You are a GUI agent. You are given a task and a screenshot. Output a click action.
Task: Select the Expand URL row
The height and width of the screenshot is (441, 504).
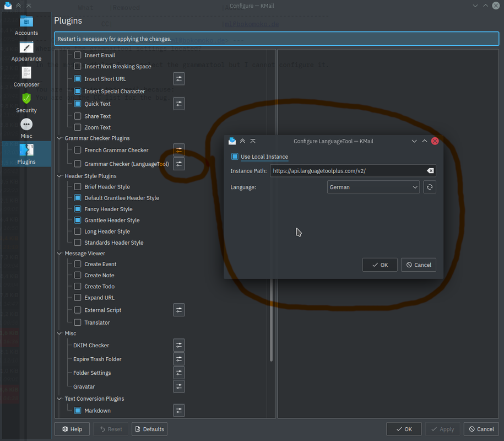click(x=99, y=298)
